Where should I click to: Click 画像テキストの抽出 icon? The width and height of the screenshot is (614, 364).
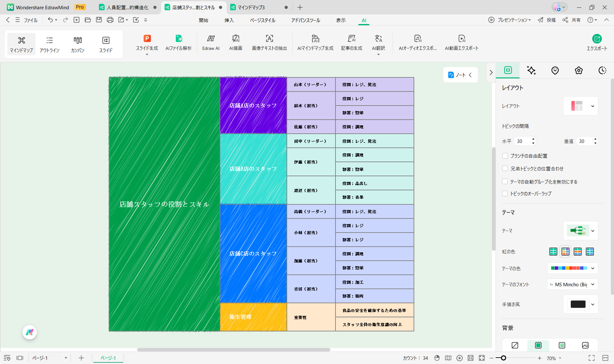pyautogui.click(x=269, y=39)
